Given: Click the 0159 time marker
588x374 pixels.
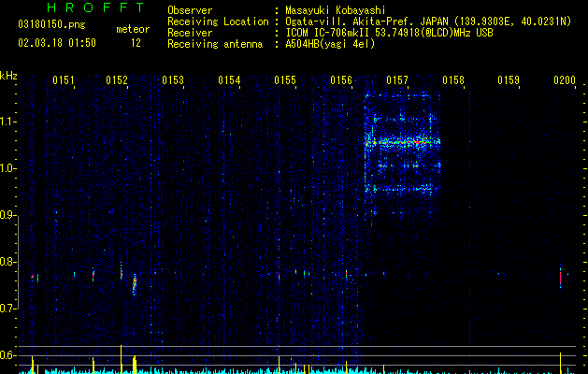Looking at the screenshot, I should [509, 80].
